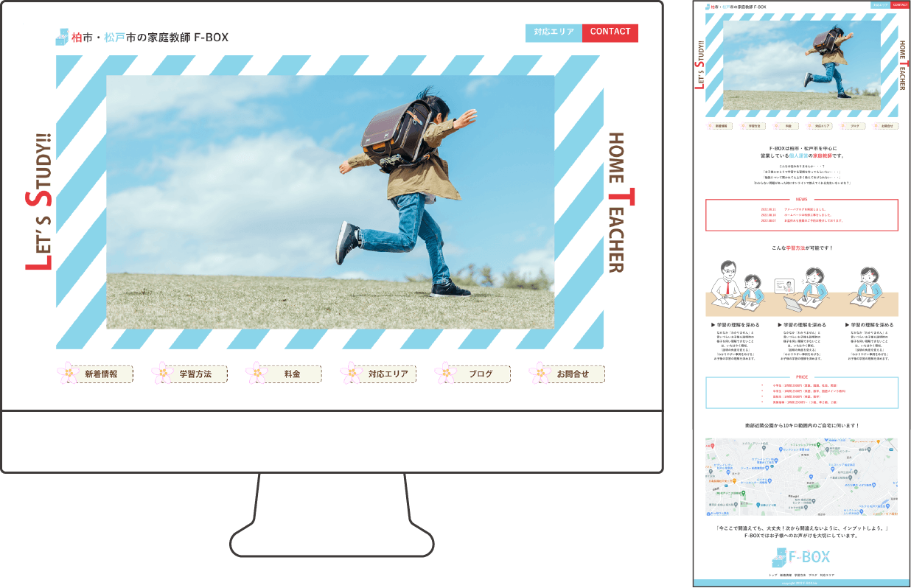This screenshot has height=588, width=911.
Task: Click the running child photo in full-page preview
Action: pos(803,65)
